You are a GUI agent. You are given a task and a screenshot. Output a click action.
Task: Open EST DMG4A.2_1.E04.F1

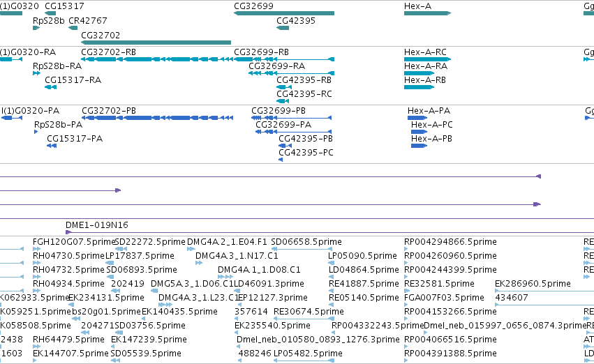(227, 242)
